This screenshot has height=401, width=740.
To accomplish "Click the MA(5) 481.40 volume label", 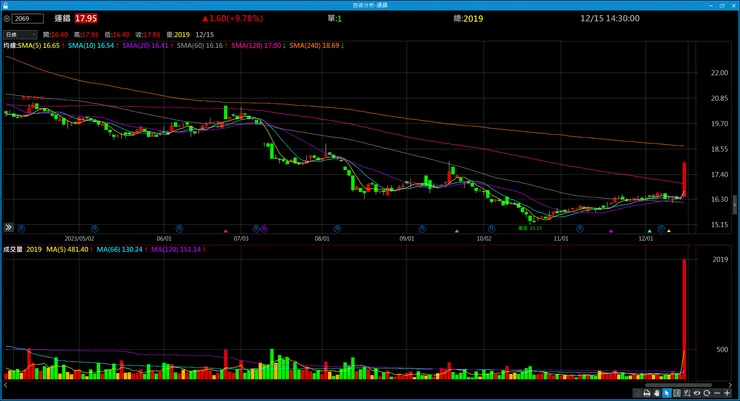I will [68, 250].
